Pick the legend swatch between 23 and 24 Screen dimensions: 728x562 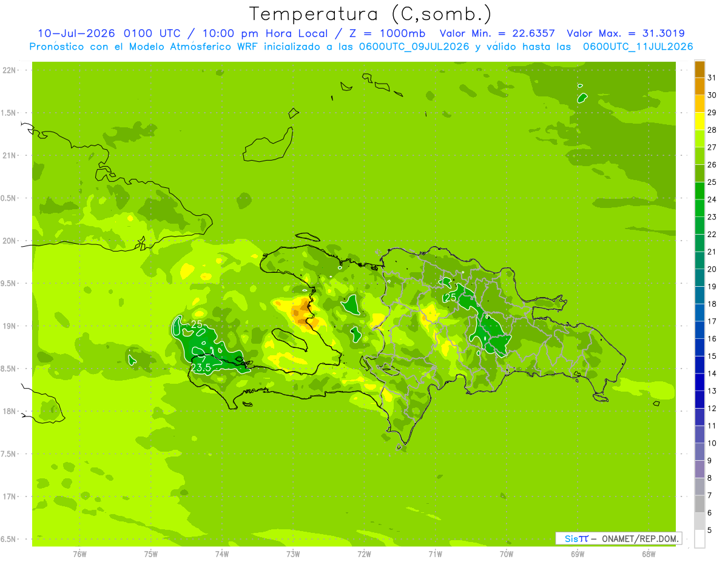(x=699, y=209)
